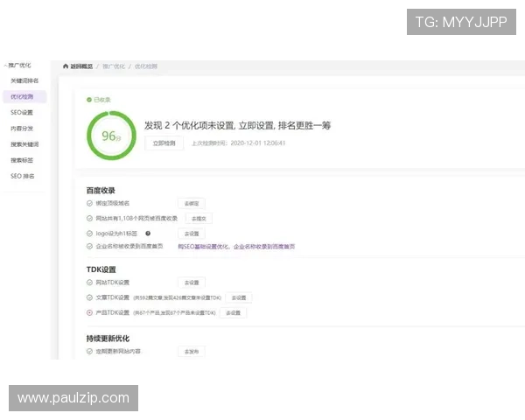The height and width of the screenshot is (420, 525).
Task: Click the 优化检测 breadcrumb item
Action: [x=146, y=66]
